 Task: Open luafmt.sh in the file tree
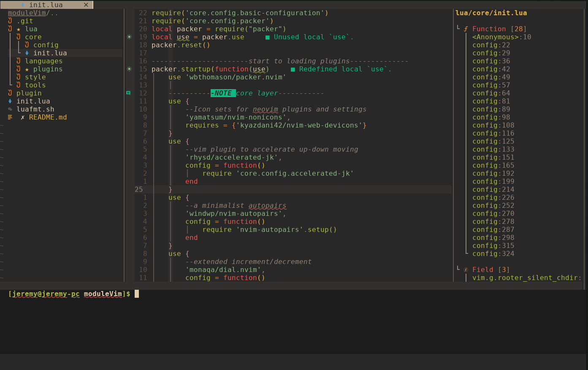pos(35,109)
